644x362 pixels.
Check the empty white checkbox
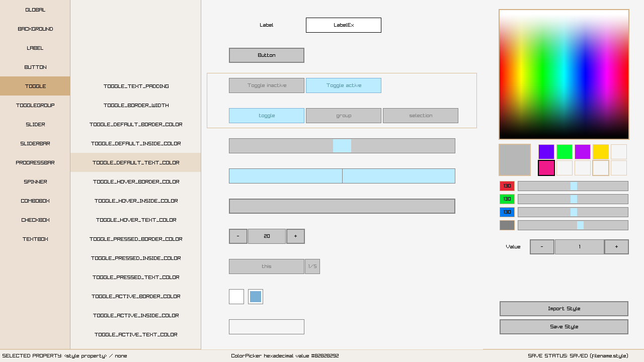(x=236, y=297)
